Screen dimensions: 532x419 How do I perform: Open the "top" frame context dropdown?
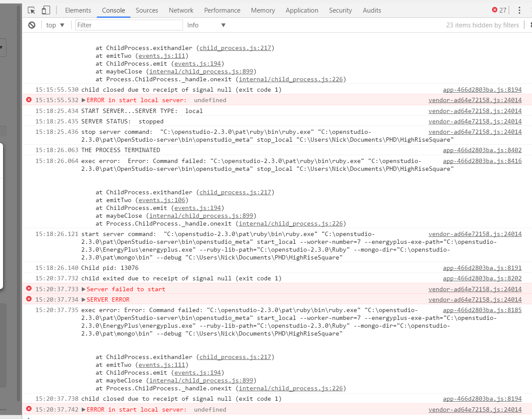tap(54, 25)
